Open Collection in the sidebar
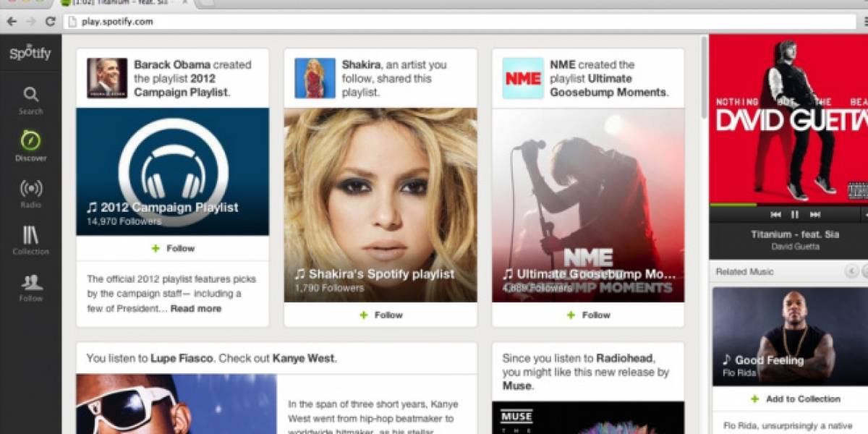 [x=30, y=240]
